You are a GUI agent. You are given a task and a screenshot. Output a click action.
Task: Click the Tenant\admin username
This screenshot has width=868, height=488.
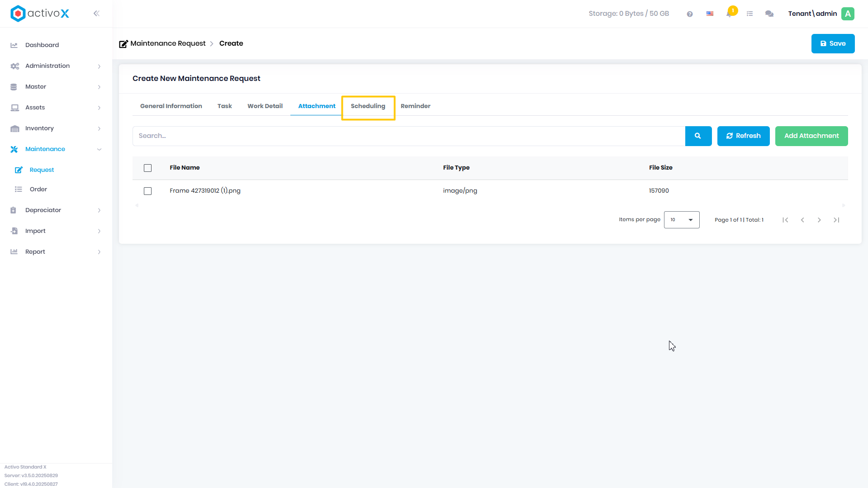[812, 14]
